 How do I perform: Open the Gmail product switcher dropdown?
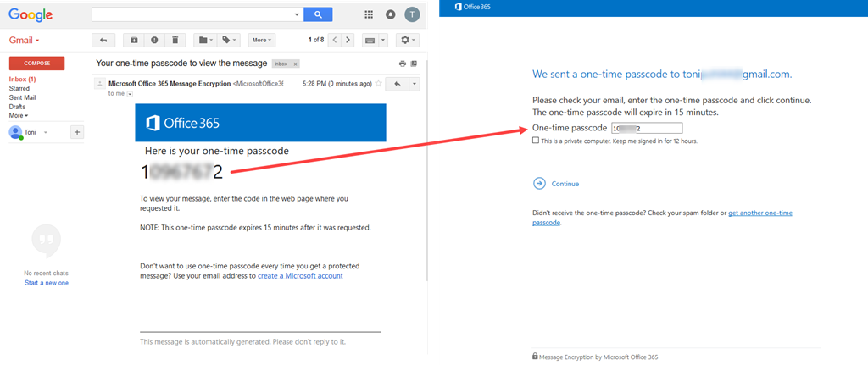coord(25,41)
